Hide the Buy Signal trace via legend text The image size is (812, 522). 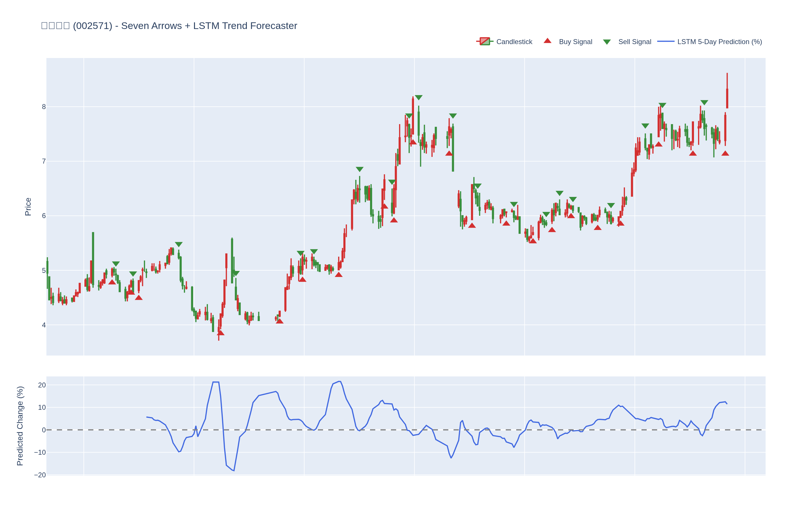pos(575,42)
